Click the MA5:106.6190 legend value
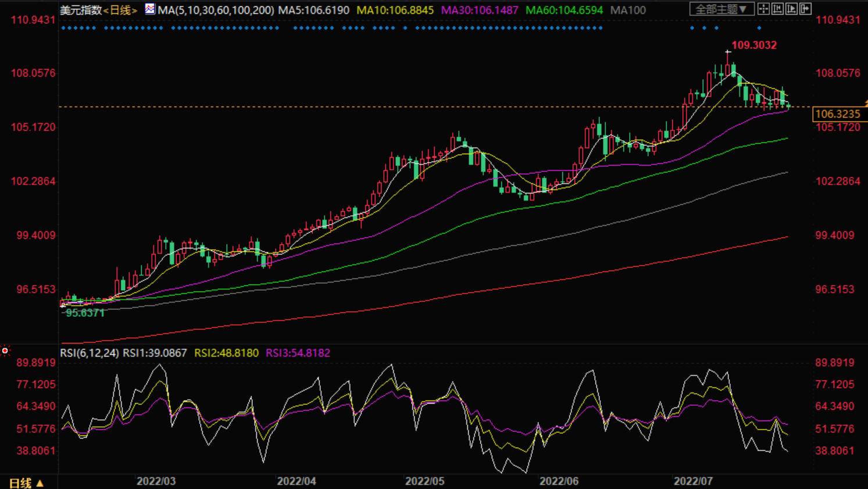Screen dimensions: 868x489 click(x=313, y=10)
